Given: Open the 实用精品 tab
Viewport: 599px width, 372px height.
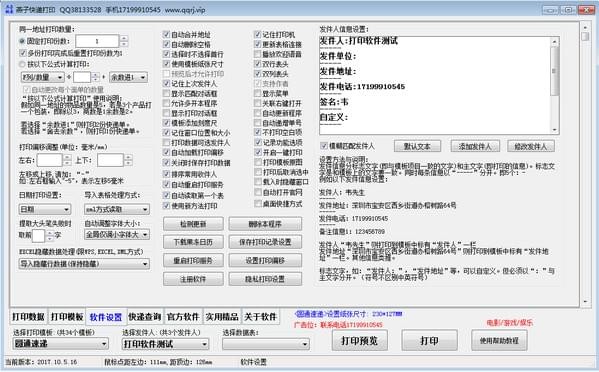Looking at the screenshot, I should [222, 317].
